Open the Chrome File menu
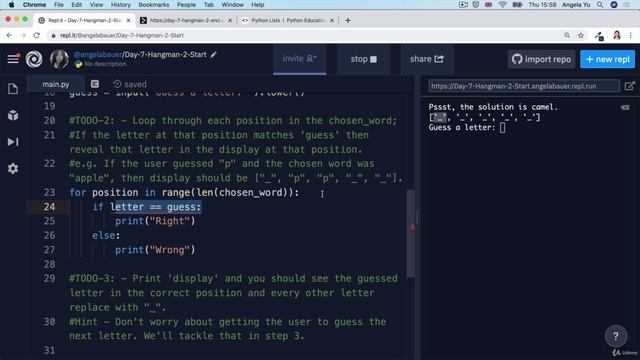The image size is (640, 360). (59, 5)
